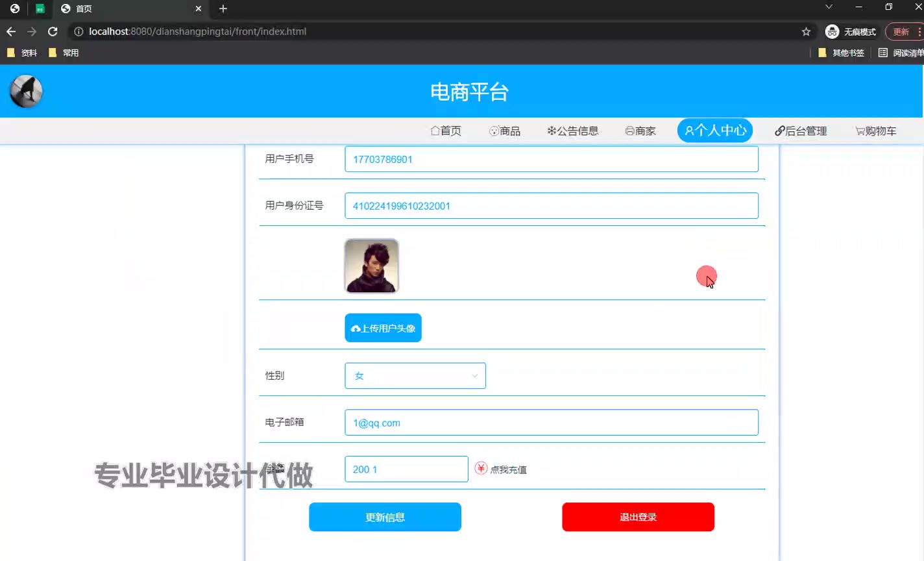Click the yen recharge icon
Image resolution: width=924 pixels, height=561 pixels.
(481, 468)
